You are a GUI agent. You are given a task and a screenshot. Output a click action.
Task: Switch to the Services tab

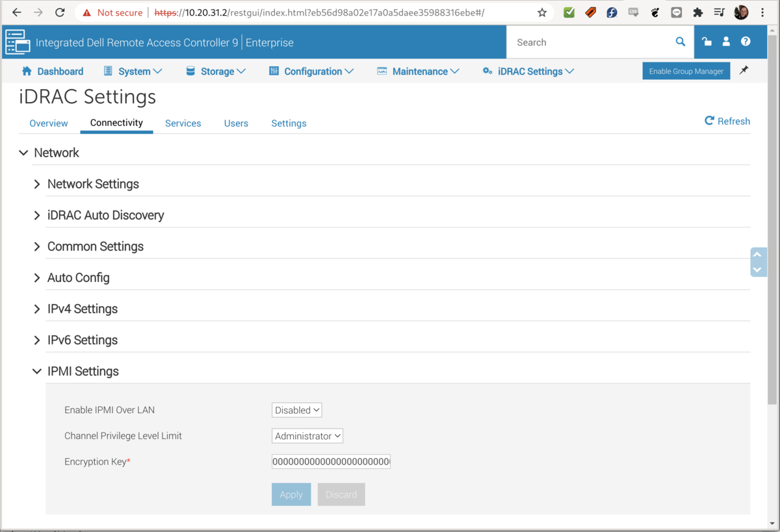(183, 123)
